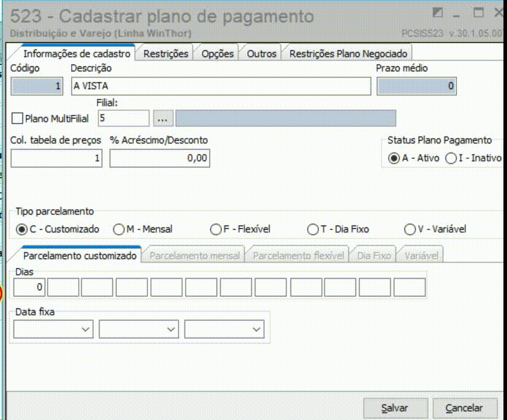The image size is (507, 420).
Task: Click the Filial input with value 5
Action: point(124,118)
